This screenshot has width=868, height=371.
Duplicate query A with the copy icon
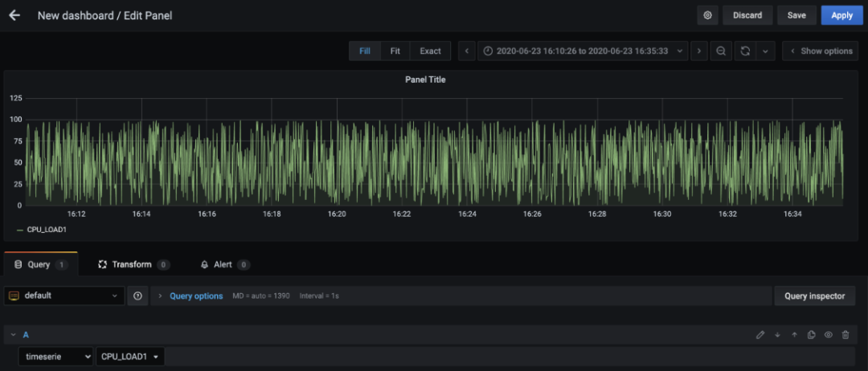coord(811,335)
